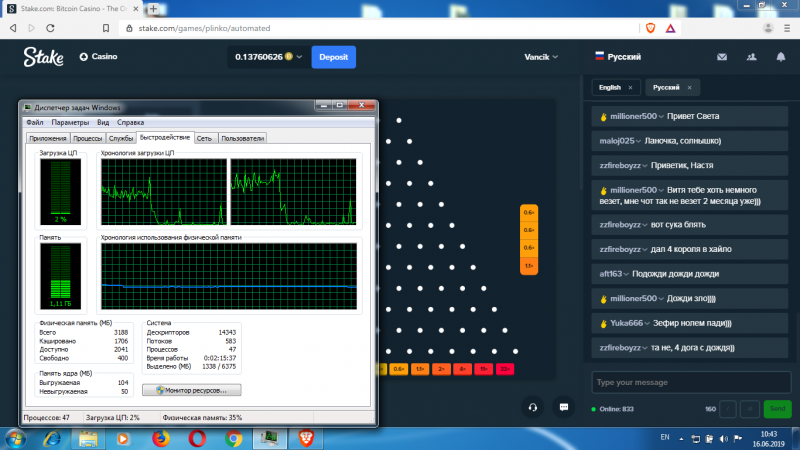Open Файл menu in Task Manager
The height and width of the screenshot is (450, 800).
[x=35, y=122]
